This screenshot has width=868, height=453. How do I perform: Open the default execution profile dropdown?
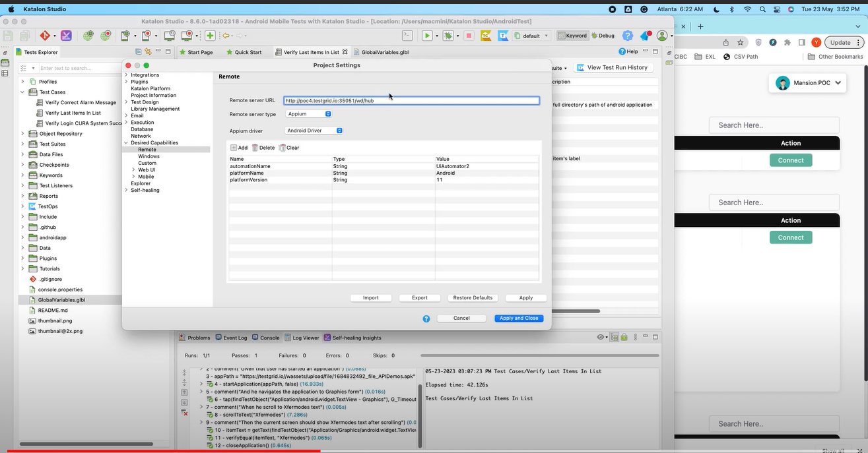coord(532,36)
